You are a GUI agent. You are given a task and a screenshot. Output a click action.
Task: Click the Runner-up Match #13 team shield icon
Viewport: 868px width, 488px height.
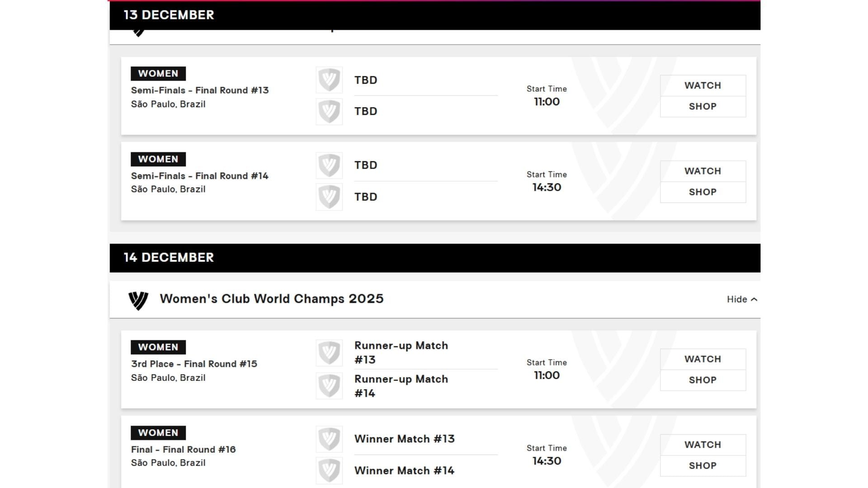pyautogui.click(x=329, y=352)
